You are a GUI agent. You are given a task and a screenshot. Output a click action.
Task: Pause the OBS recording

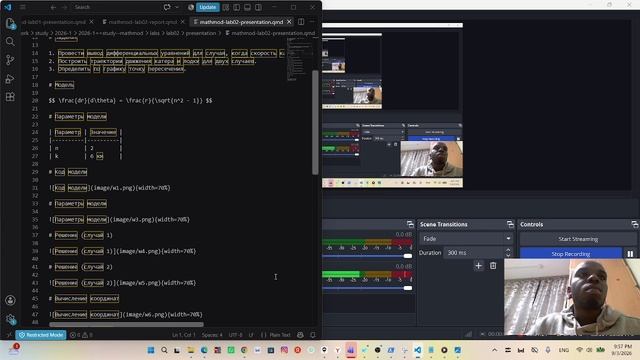click(630, 253)
